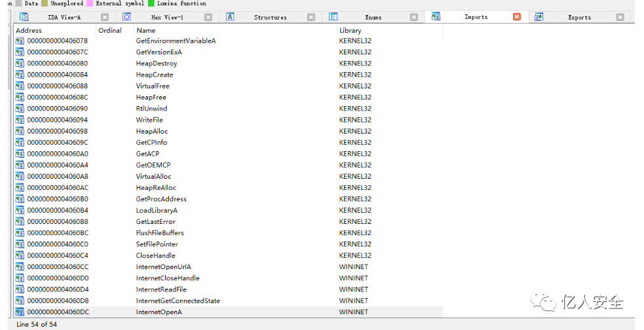This screenshot has height=330, width=644.
Task: Close the Hex View-1 tab
Action: click(208, 17)
